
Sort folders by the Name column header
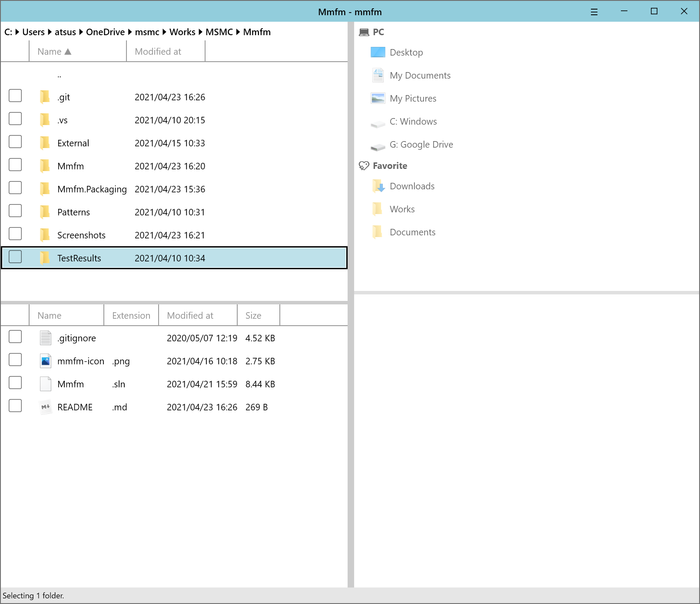point(54,52)
